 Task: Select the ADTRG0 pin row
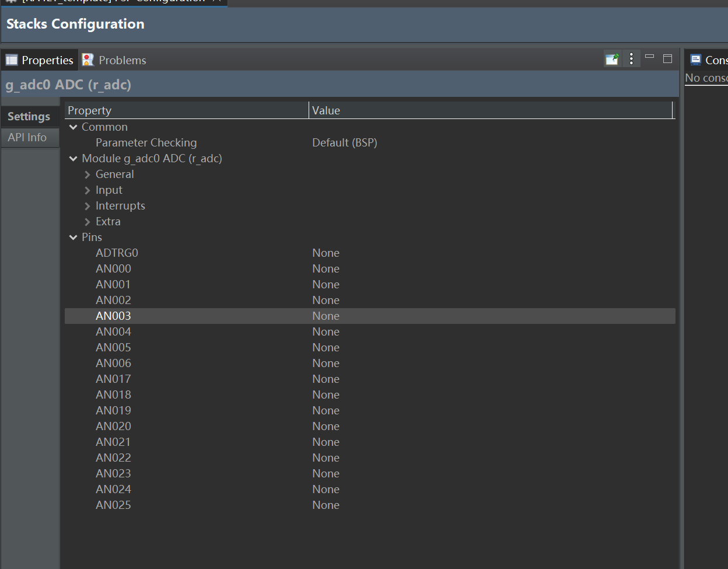pos(370,253)
